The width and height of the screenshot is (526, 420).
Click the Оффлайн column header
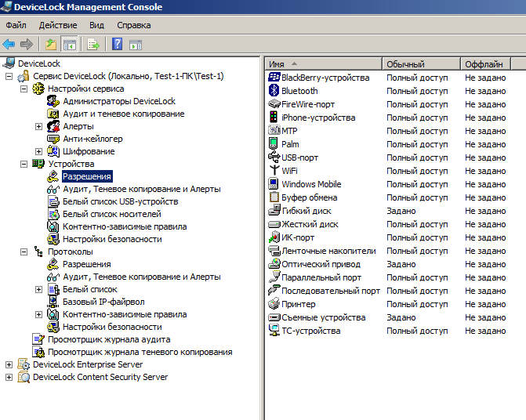point(485,63)
